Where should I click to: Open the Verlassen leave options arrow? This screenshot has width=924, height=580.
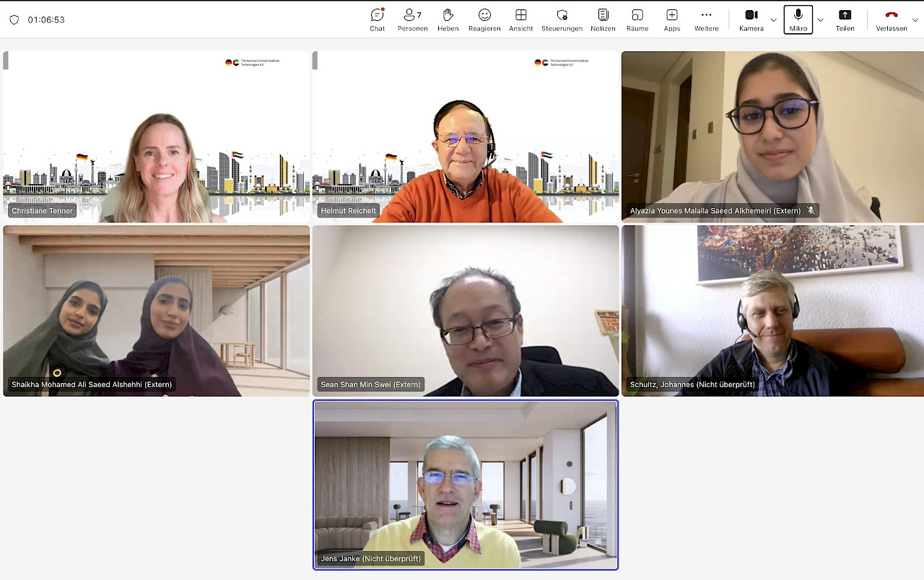[x=915, y=20]
